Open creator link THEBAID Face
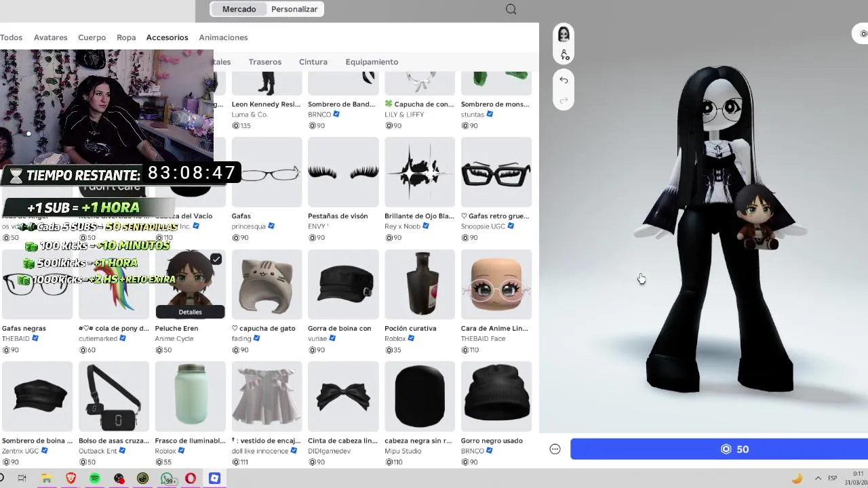This screenshot has height=488, width=868. pos(483,338)
